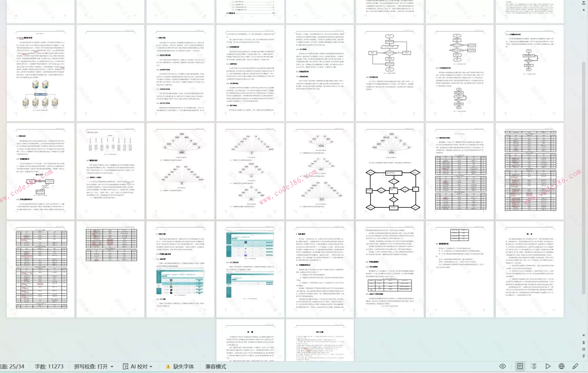Switch to page layout view icon

[520, 366]
